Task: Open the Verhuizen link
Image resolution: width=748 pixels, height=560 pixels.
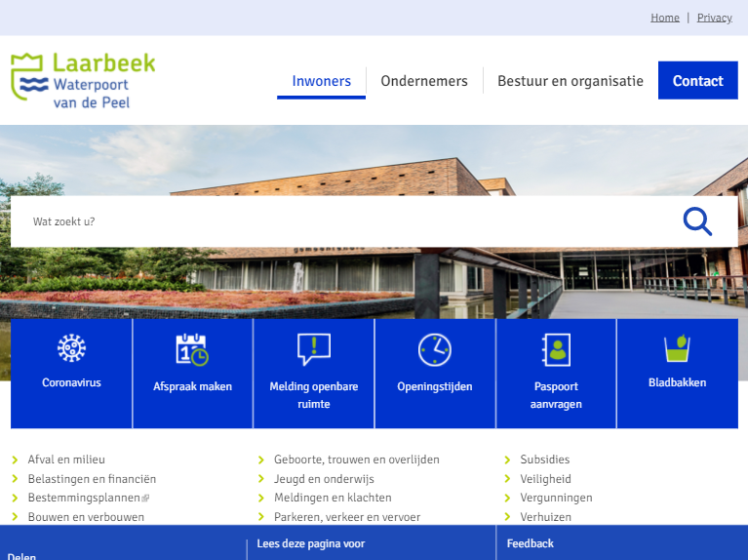Action: (x=545, y=517)
